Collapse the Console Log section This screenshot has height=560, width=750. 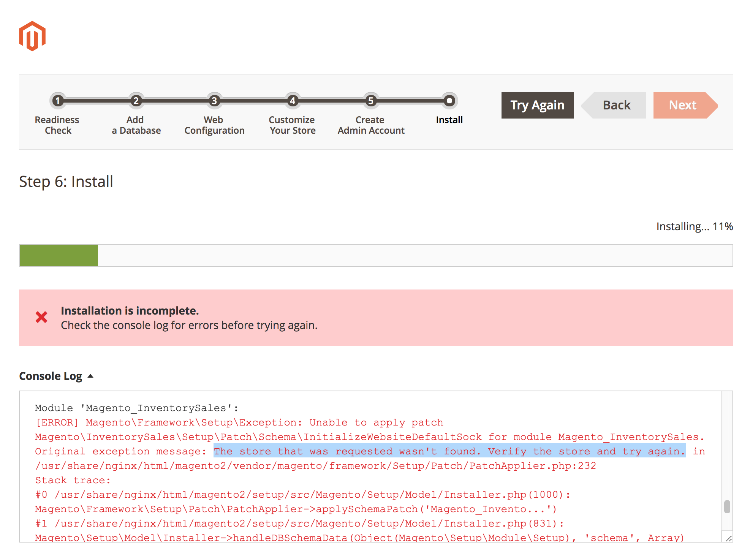[91, 376]
